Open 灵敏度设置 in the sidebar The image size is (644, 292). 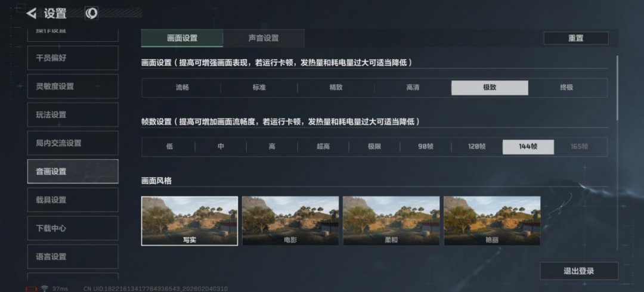(73, 86)
